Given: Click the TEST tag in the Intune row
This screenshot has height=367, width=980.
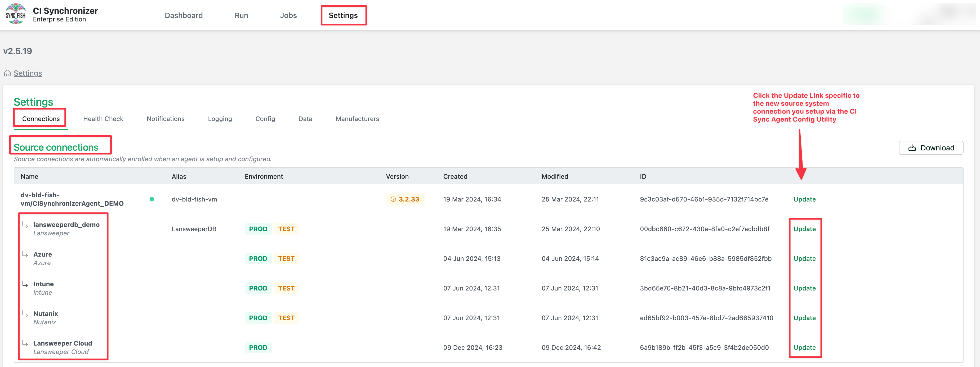Looking at the screenshot, I should coord(286,288).
